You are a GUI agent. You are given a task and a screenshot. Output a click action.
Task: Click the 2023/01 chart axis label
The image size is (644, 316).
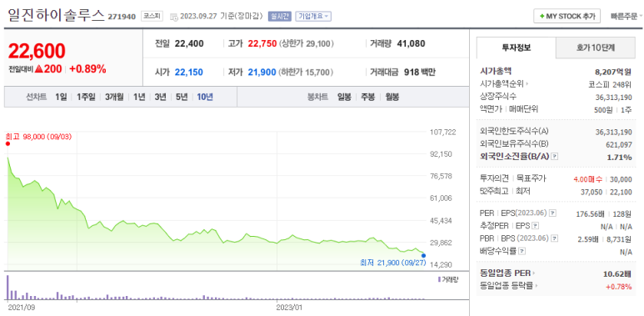coord(289,307)
